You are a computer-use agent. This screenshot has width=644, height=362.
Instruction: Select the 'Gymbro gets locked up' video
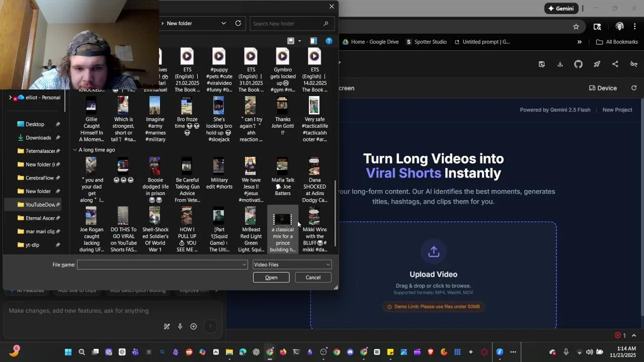[x=282, y=70]
